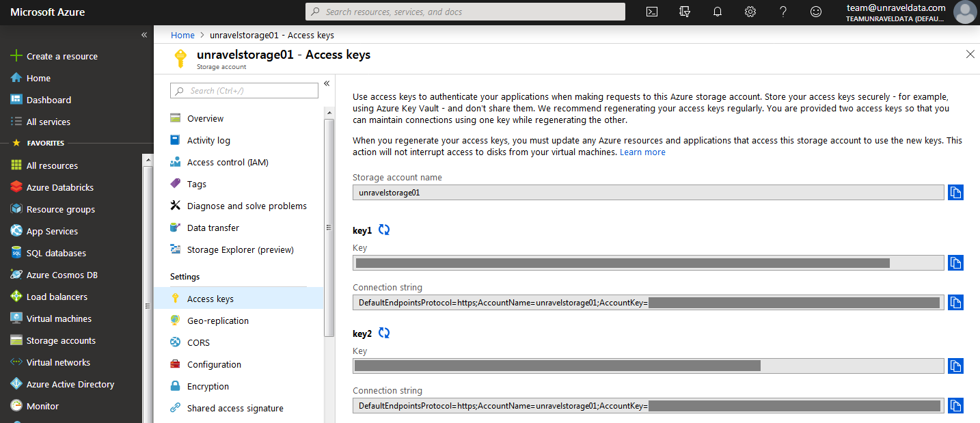Select the Storage account name field
Screen dimensions: 980x423
(649, 193)
